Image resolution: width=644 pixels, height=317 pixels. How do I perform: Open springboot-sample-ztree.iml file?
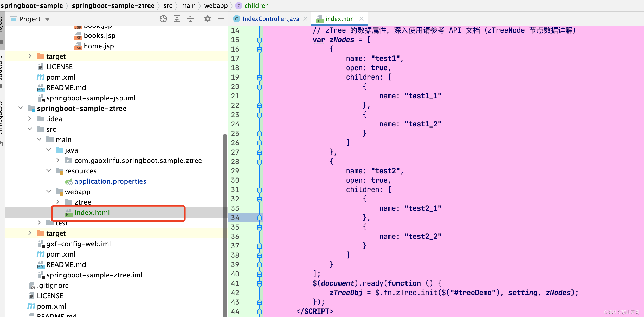(94, 275)
